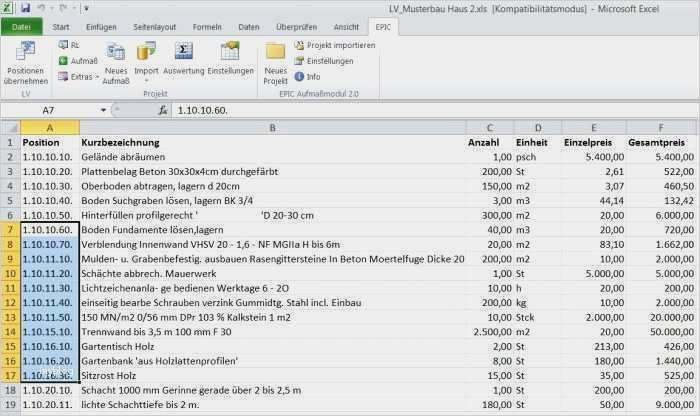Viewport: 700px width, 416px height.
Task: Click the Auswertung sigma icon
Action: coord(184,52)
